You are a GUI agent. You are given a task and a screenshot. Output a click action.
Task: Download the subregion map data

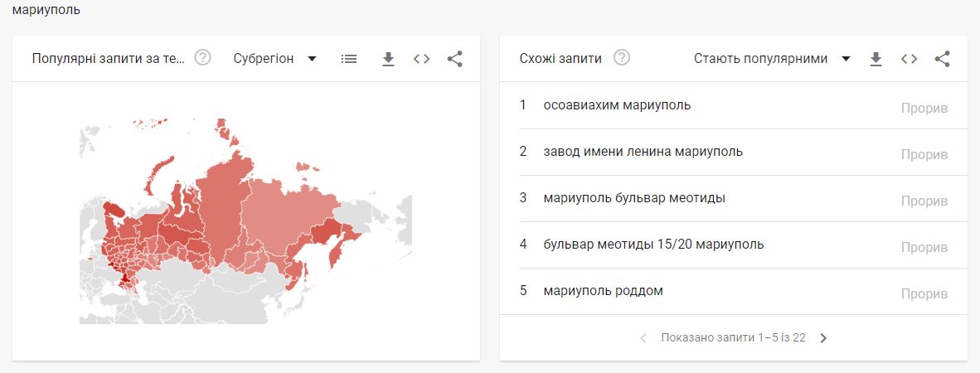pyautogui.click(x=388, y=59)
